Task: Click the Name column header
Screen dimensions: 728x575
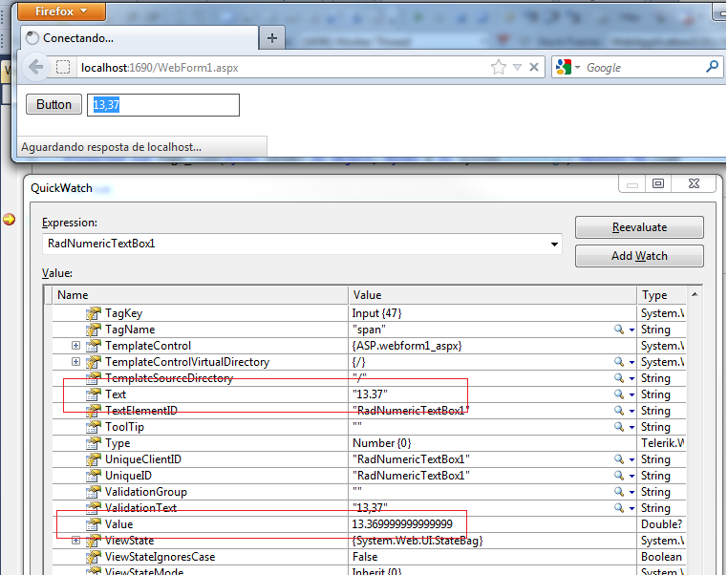Action: (x=200, y=295)
